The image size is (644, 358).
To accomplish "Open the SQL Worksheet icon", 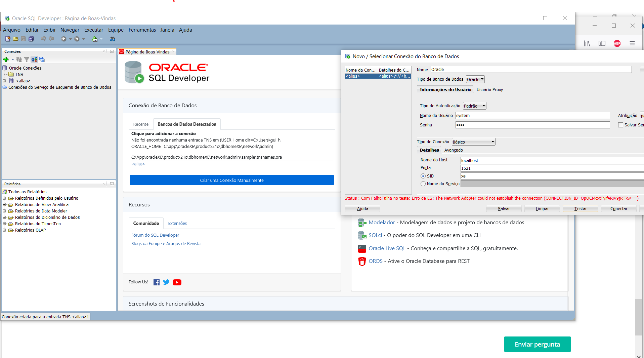I will (x=95, y=39).
